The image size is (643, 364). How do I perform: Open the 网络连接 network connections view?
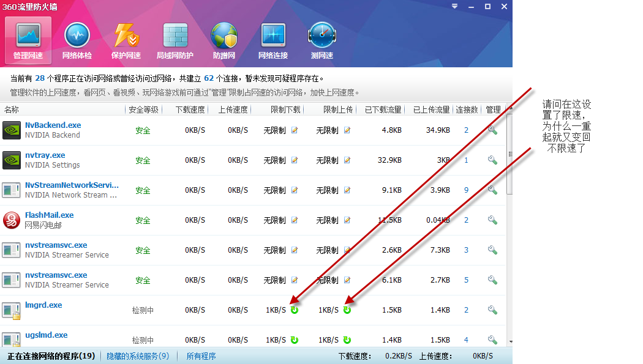click(x=273, y=40)
